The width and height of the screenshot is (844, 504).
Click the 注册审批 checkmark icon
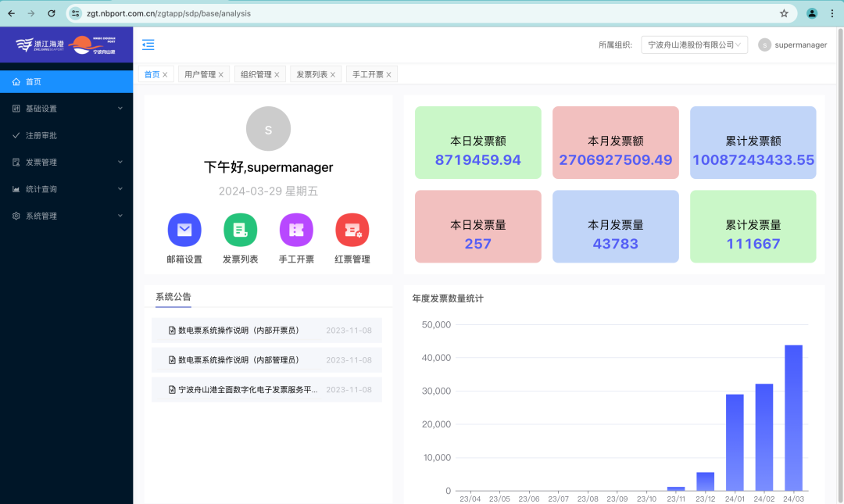click(x=16, y=136)
